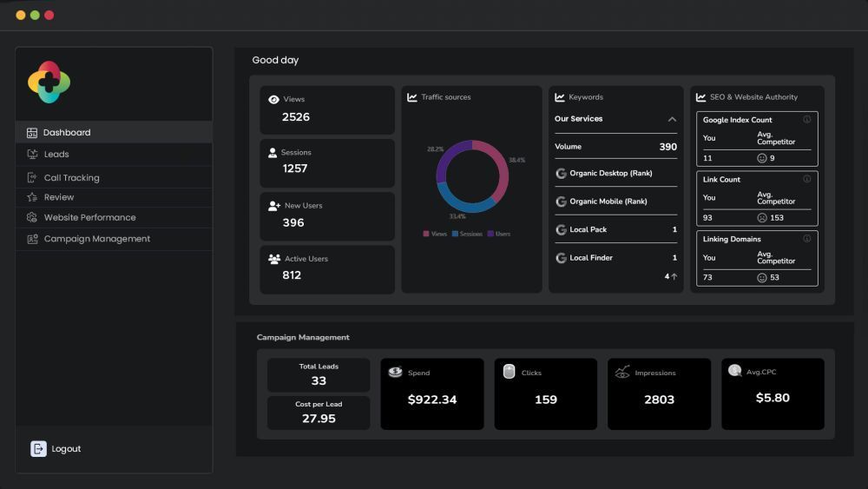Click the Spend money icon
The width and height of the screenshot is (868, 489).
[x=395, y=372]
